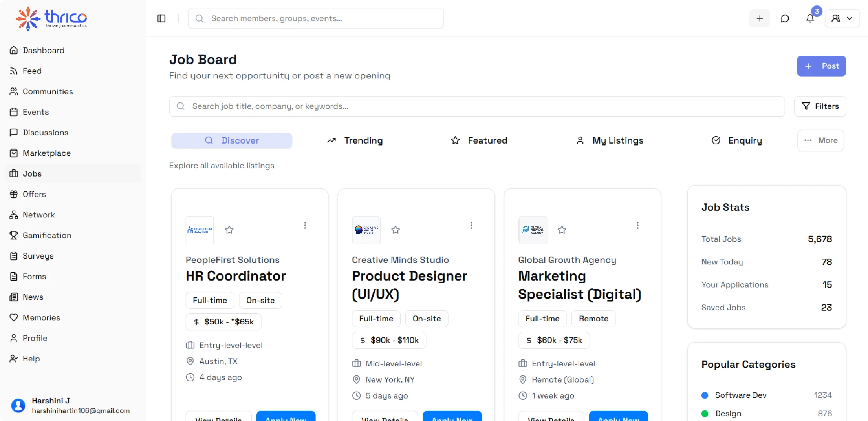Open the user account menu dropdown
Image resolution: width=868 pixels, height=421 pixels.
pos(842,18)
